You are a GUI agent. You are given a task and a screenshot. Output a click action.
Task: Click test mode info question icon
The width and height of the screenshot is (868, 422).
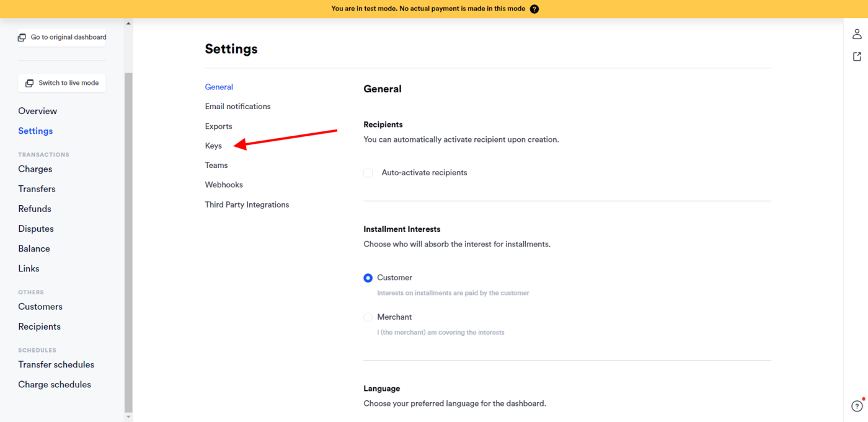tap(534, 9)
